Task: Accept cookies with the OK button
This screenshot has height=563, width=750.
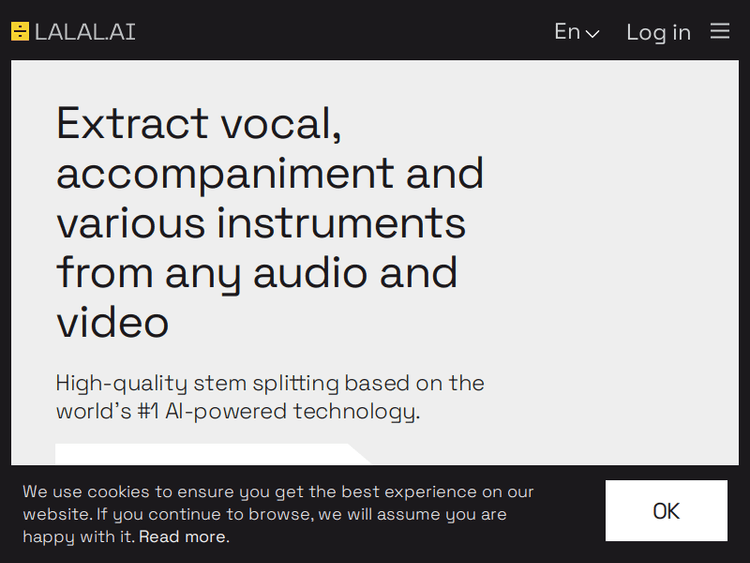Action: (x=666, y=511)
